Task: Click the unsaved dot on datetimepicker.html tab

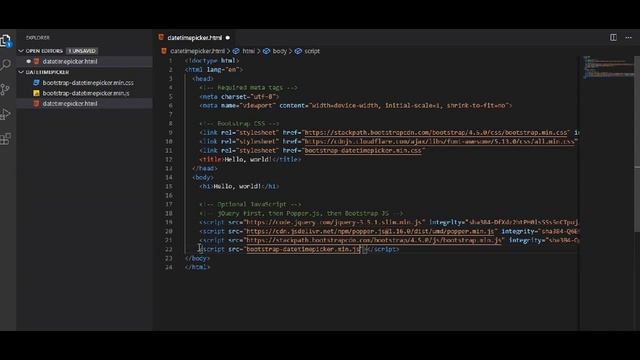Action: click(228, 38)
